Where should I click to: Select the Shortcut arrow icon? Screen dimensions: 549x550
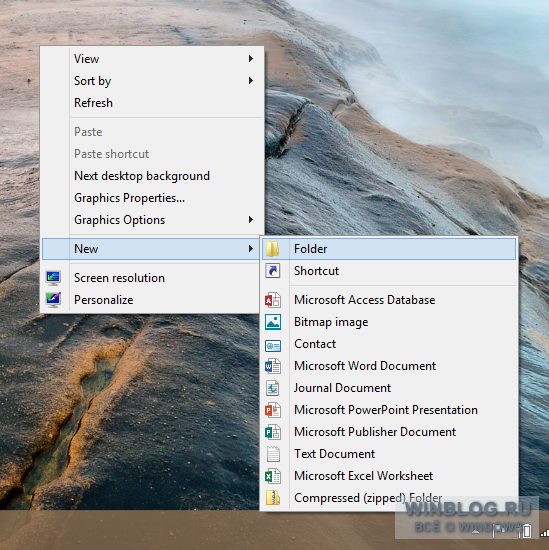pos(273,271)
